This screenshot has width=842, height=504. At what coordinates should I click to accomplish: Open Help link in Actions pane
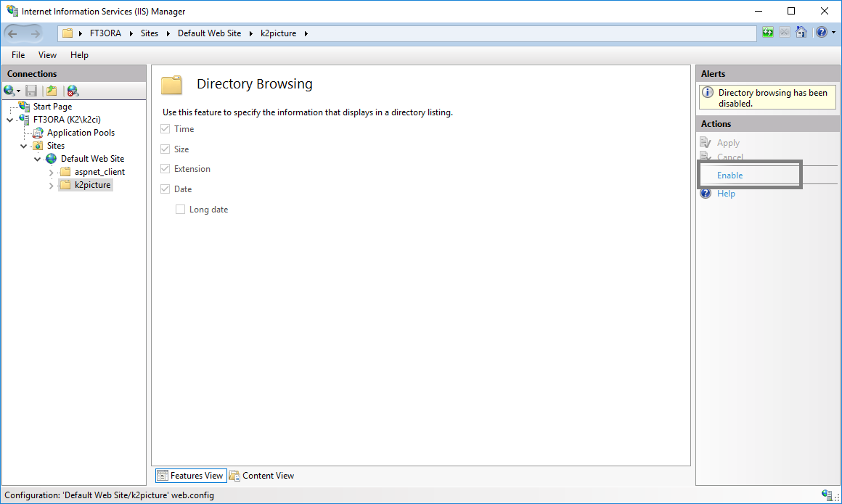pyautogui.click(x=726, y=193)
